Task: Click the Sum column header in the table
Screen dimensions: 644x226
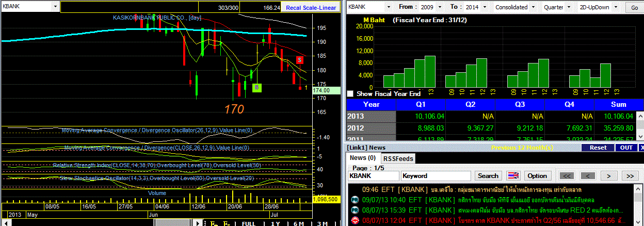Action: pos(618,104)
